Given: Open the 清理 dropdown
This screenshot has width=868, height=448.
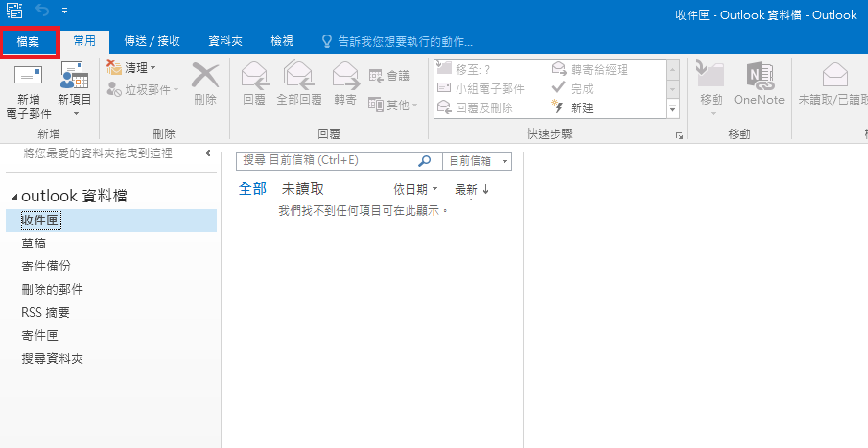Looking at the screenshot, I should (x=131, y=68).
